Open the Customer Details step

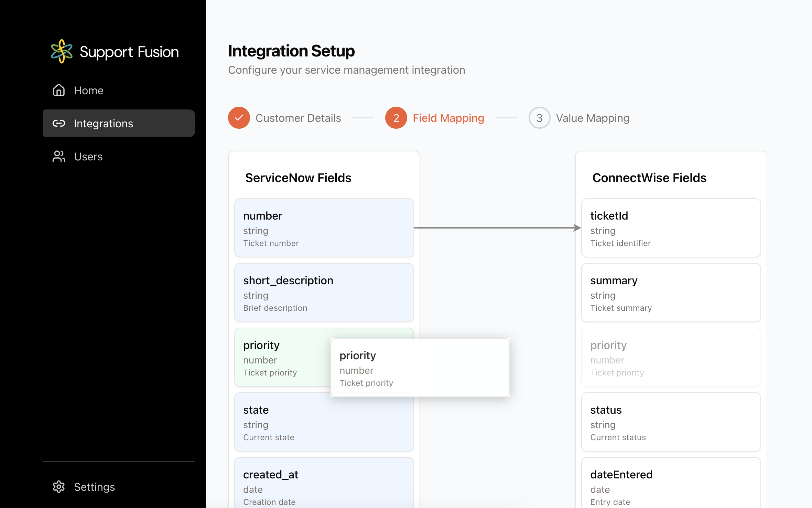pyautogui.click(x=298, y=118)
